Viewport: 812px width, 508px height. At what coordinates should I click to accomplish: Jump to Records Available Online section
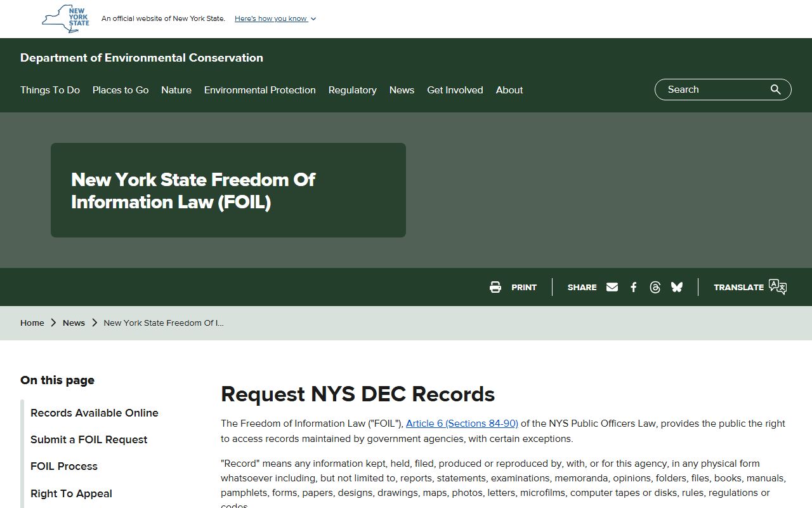(x=95, y=413)
